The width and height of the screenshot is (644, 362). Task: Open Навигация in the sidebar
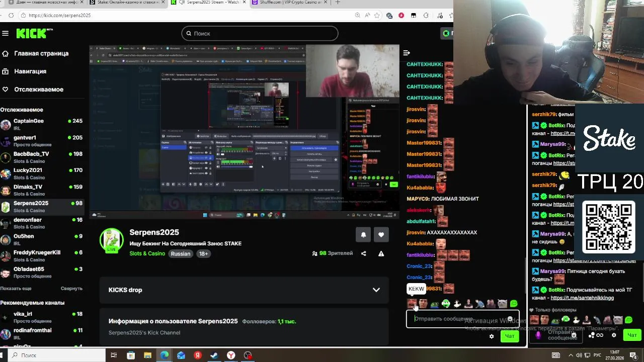point(25,71)
